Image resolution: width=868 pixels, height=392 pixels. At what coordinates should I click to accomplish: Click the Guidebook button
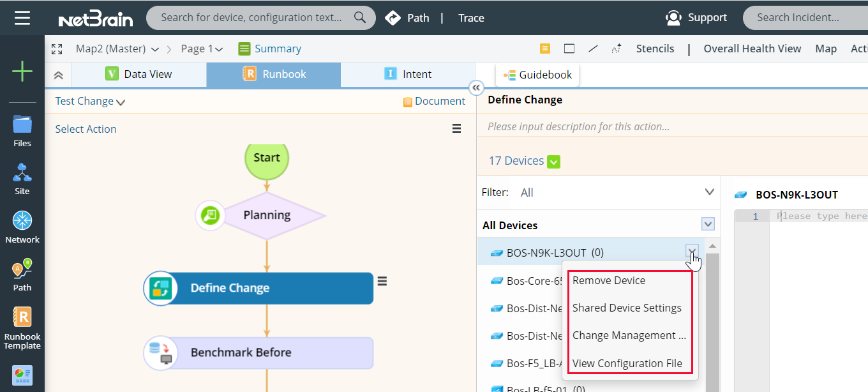coord(537,75)
